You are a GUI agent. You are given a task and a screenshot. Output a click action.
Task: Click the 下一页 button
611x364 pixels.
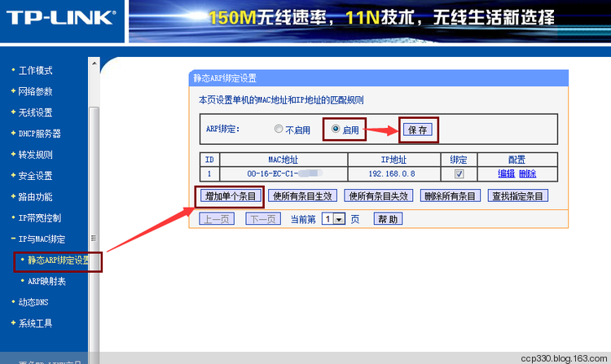263,219
